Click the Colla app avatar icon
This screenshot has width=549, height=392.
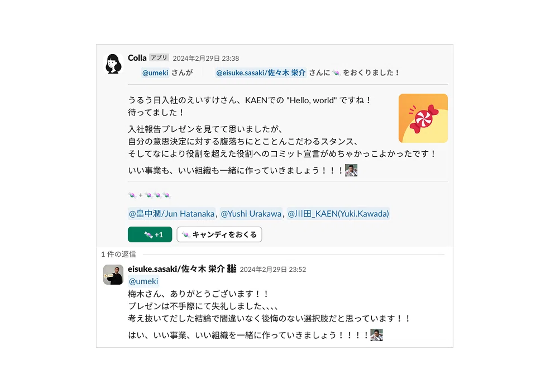click(113, 64)
